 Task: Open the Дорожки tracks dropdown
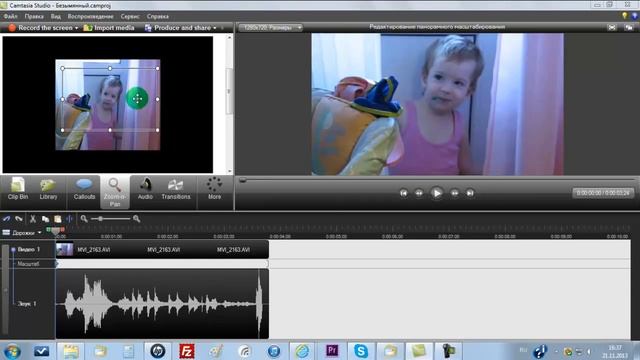[x=23, y=233]
